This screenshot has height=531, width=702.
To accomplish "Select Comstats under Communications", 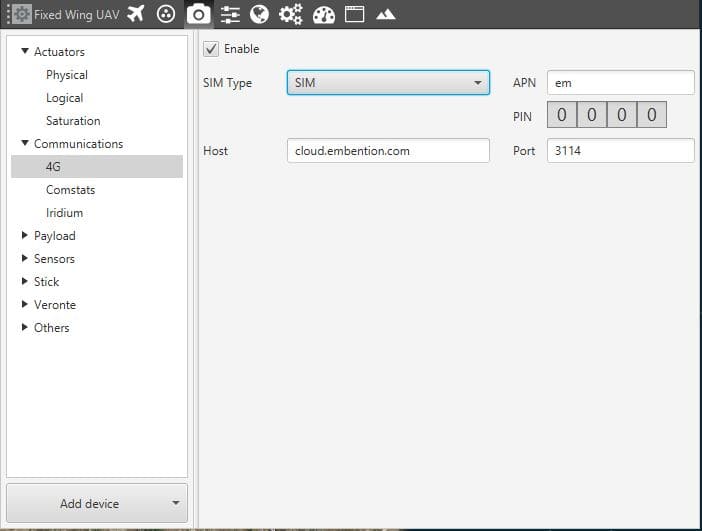I will (70, 190).
